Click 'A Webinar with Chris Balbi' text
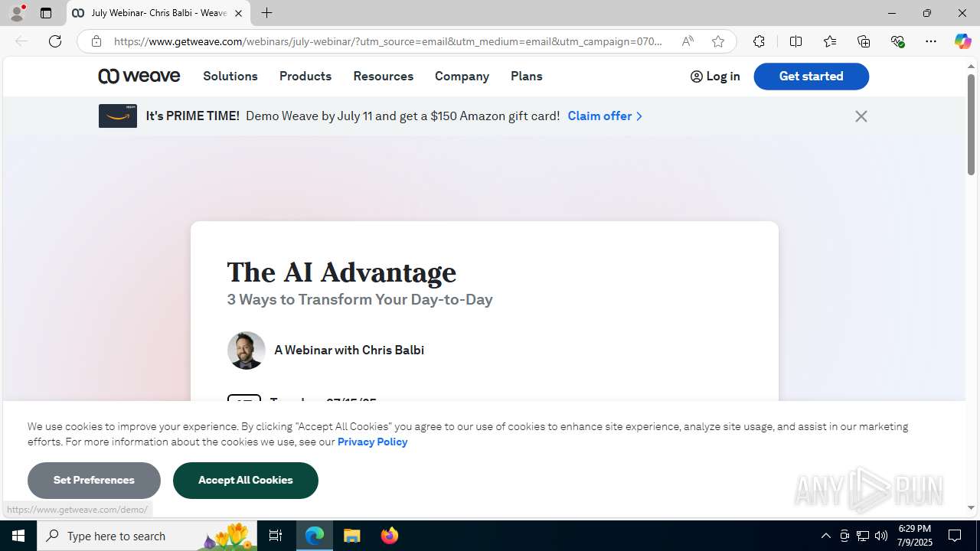The height and width of the screenshot is (551, 980). click(349, 350)
